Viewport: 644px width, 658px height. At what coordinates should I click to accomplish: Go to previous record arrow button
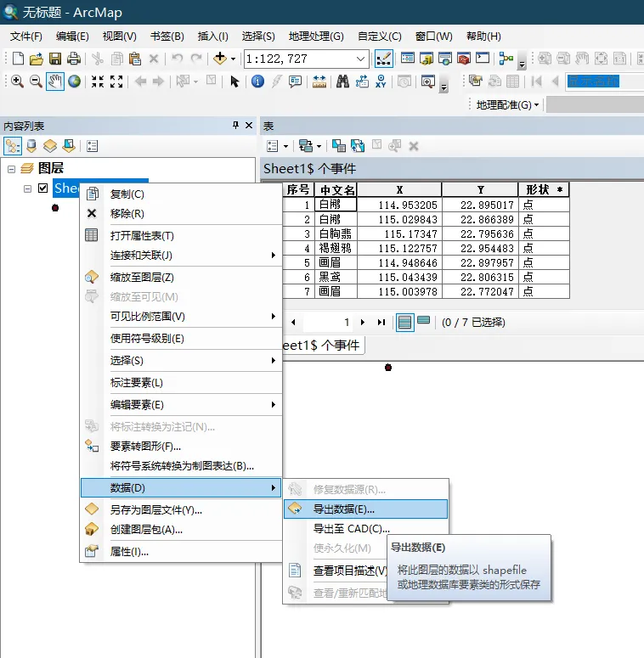point(293,323)
